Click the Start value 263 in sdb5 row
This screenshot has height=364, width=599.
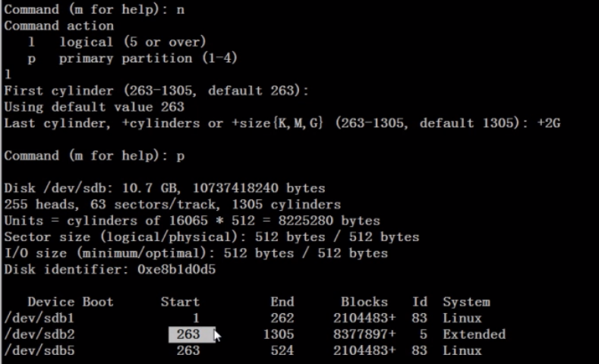click(188, 350)
